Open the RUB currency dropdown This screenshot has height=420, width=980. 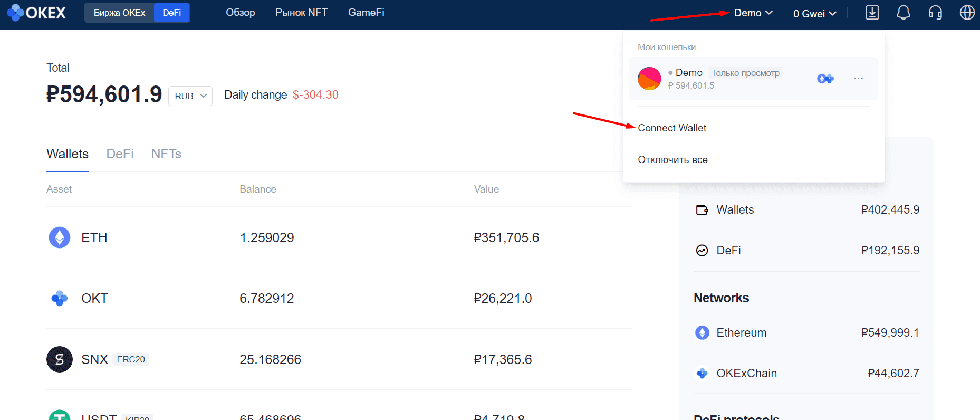[190, 96]
